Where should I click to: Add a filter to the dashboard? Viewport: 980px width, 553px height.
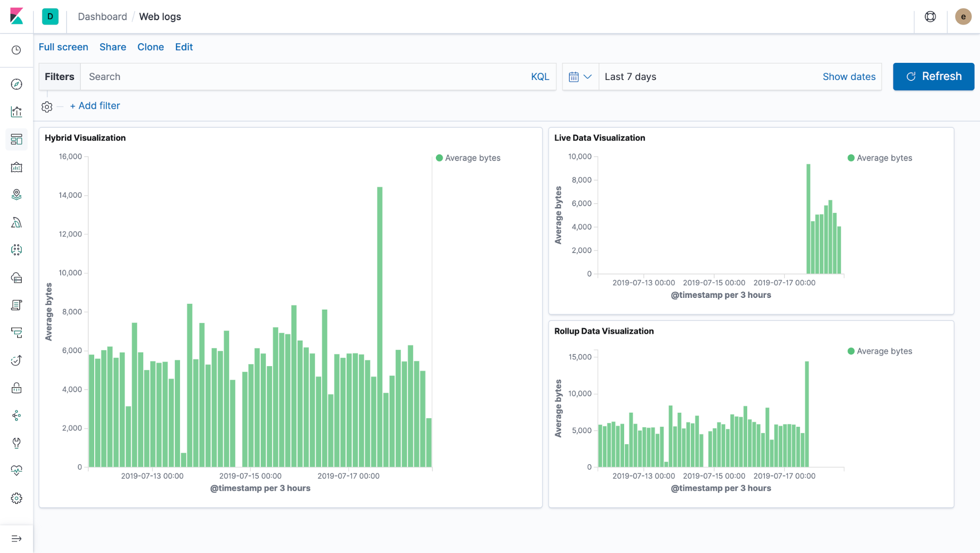pos(95,105)
